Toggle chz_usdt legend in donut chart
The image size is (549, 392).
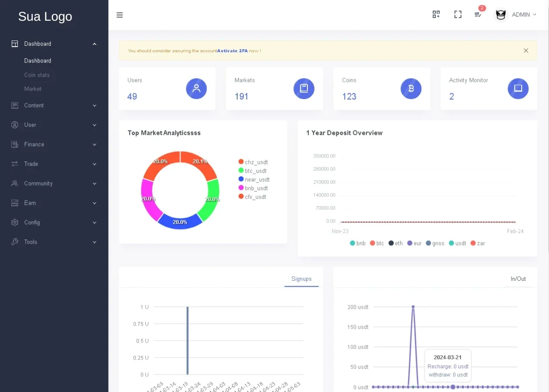click(x=253, y=162)
